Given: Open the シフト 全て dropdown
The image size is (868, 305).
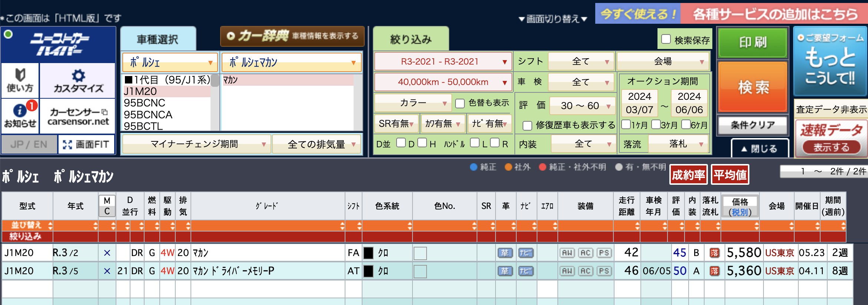Looking at the screenshot, I should point(581,62).
